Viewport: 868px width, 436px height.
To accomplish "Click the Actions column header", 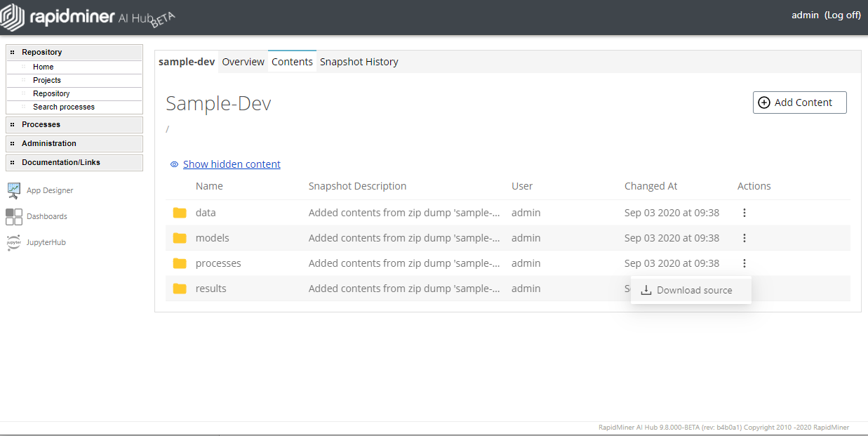I will (x=754, y=186).
